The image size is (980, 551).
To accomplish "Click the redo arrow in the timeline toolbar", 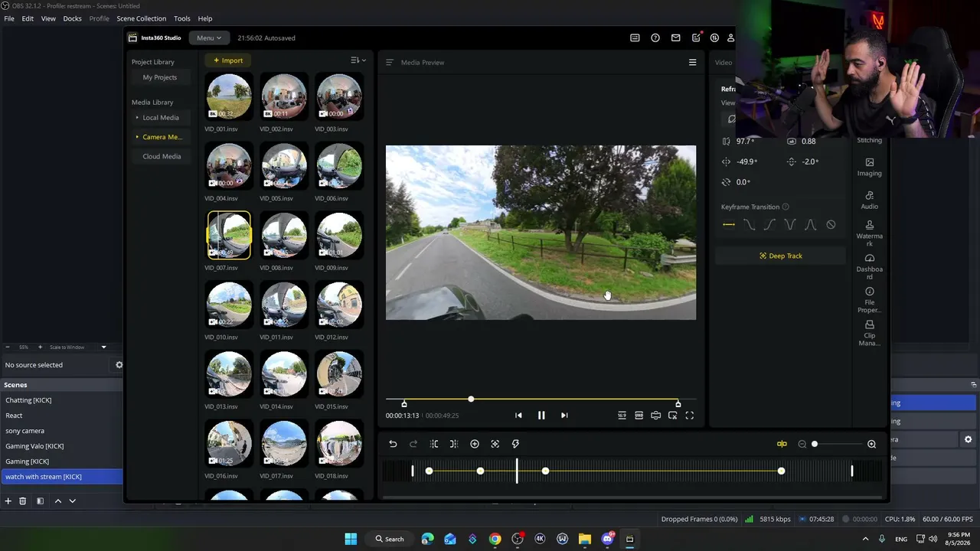I will point(413,444).
